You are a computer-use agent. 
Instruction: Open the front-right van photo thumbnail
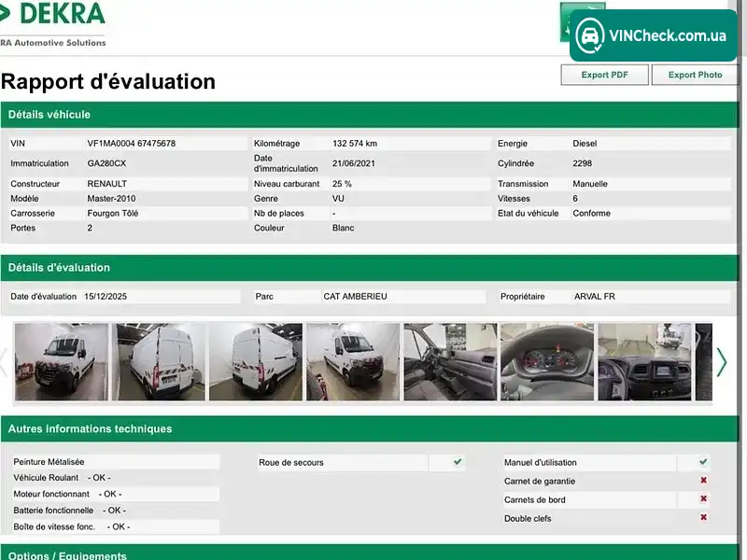353,362
